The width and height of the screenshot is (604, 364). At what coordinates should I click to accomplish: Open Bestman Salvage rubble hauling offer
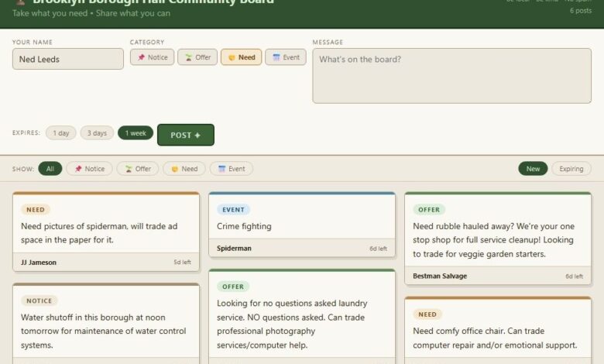coord(498,239)
